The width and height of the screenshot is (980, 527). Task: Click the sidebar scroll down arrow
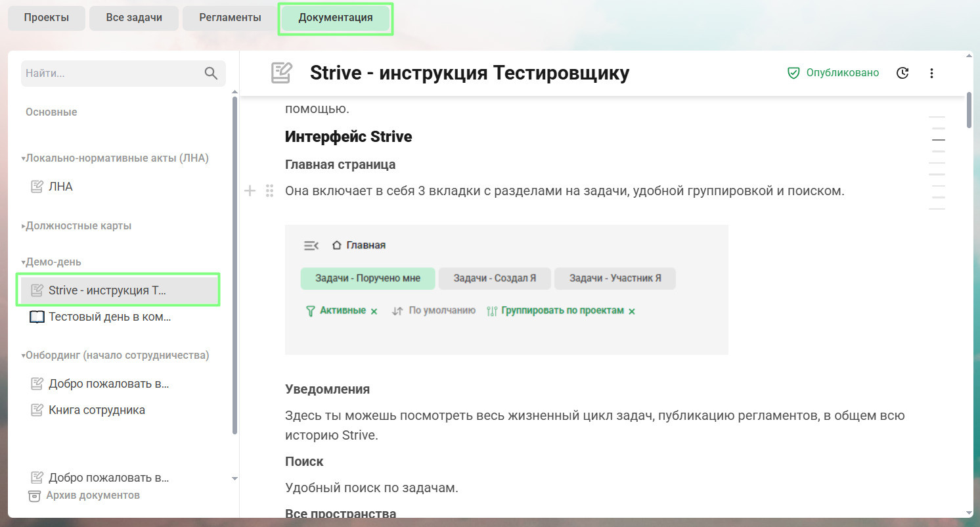click(x=235, y=479)
